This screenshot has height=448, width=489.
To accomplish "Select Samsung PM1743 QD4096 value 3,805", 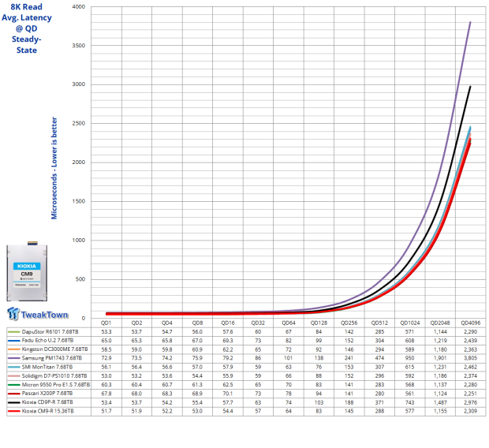I will click(x=471, y=358).
